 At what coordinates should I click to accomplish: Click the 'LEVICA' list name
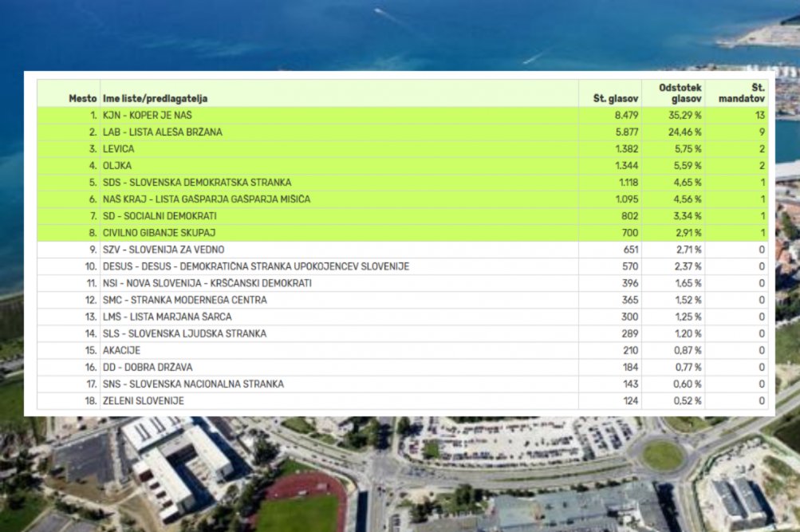coord(118,149)
